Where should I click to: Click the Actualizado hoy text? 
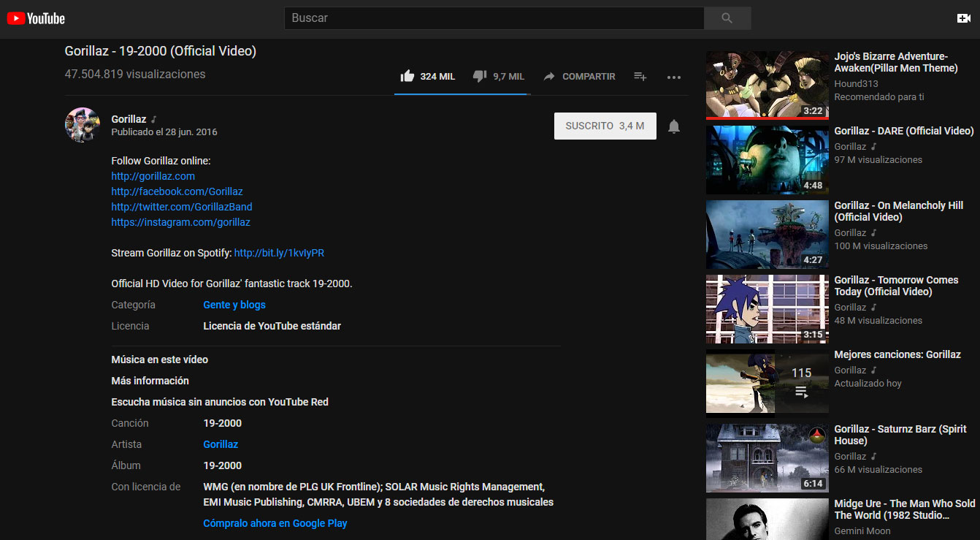point(868,384)
